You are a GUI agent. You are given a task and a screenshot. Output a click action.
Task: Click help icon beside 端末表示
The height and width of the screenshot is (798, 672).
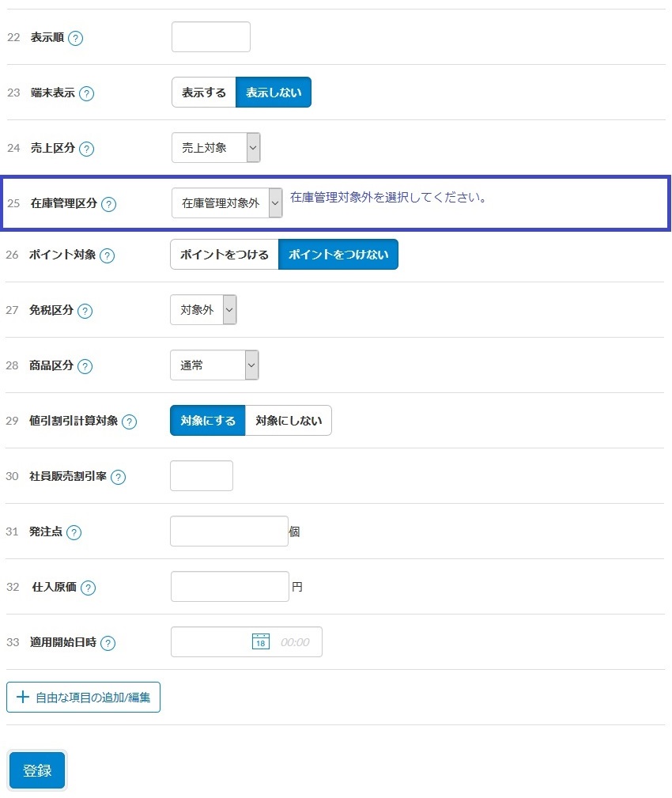coord(86,93)
